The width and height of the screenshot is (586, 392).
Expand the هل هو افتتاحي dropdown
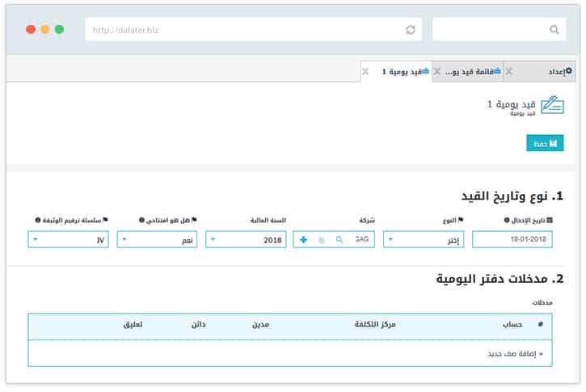click(157, 240)
